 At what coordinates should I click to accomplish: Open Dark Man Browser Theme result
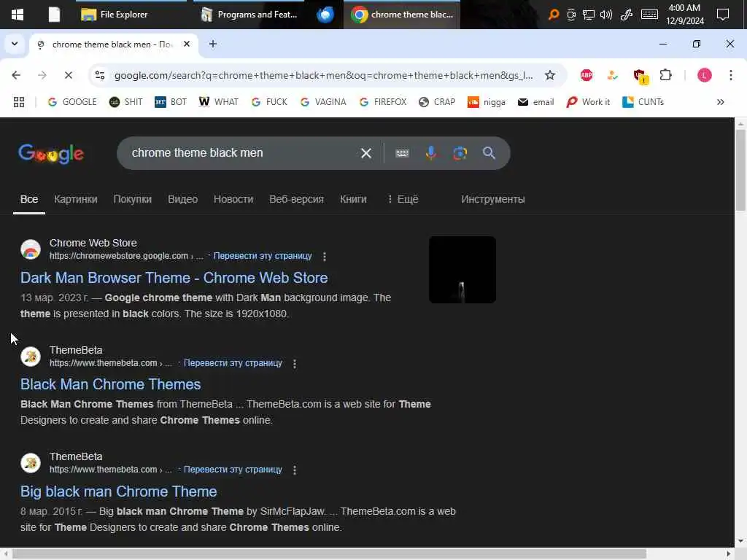[x=174, y=278]
